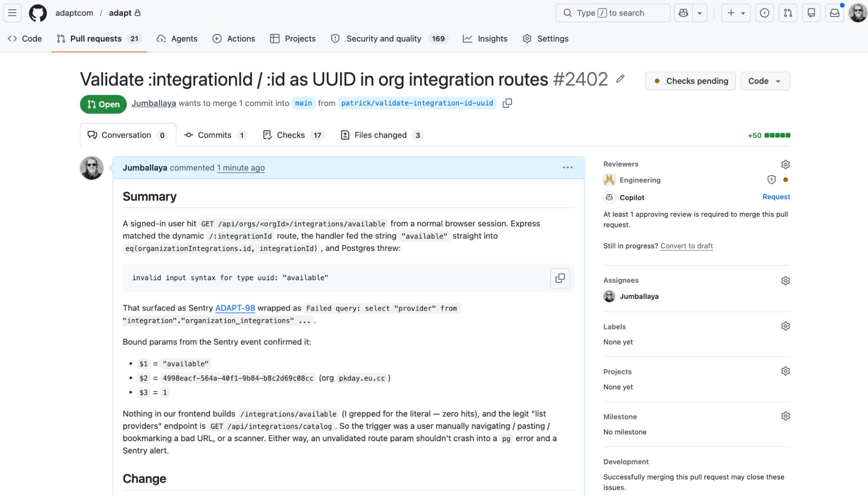Click the Copilot reviewer icon

609,198
